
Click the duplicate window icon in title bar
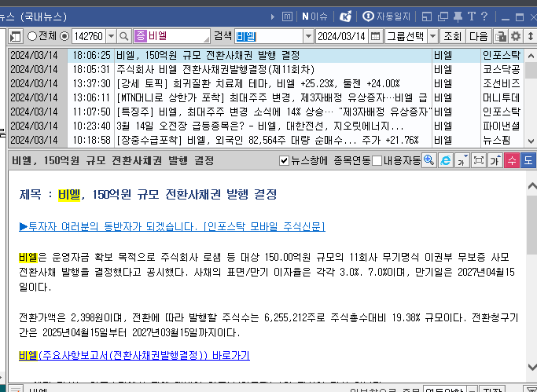tap(443, 16)
